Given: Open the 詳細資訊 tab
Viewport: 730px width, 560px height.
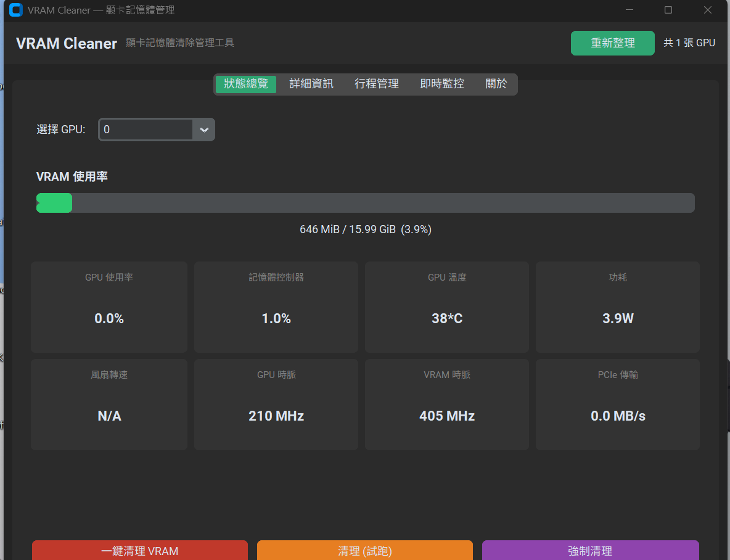Looking at the screenshot, I should [x=311, y=84].
